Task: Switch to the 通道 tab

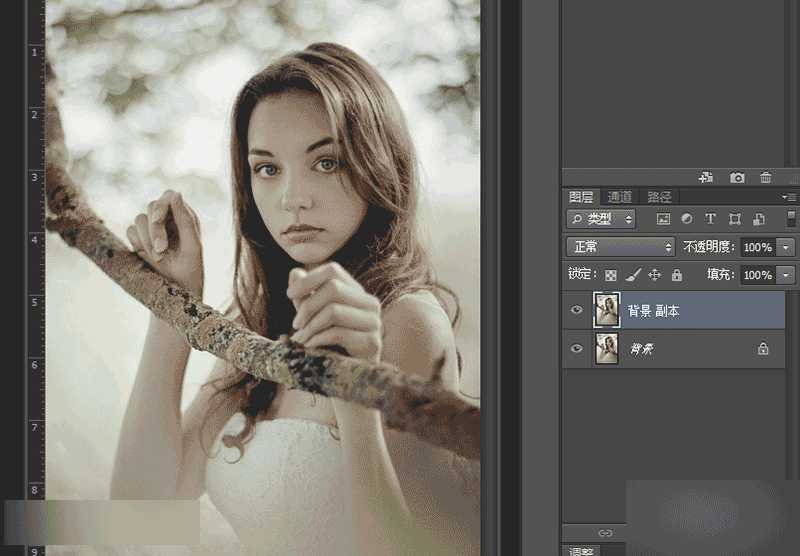Action: (x=620, y=197)
